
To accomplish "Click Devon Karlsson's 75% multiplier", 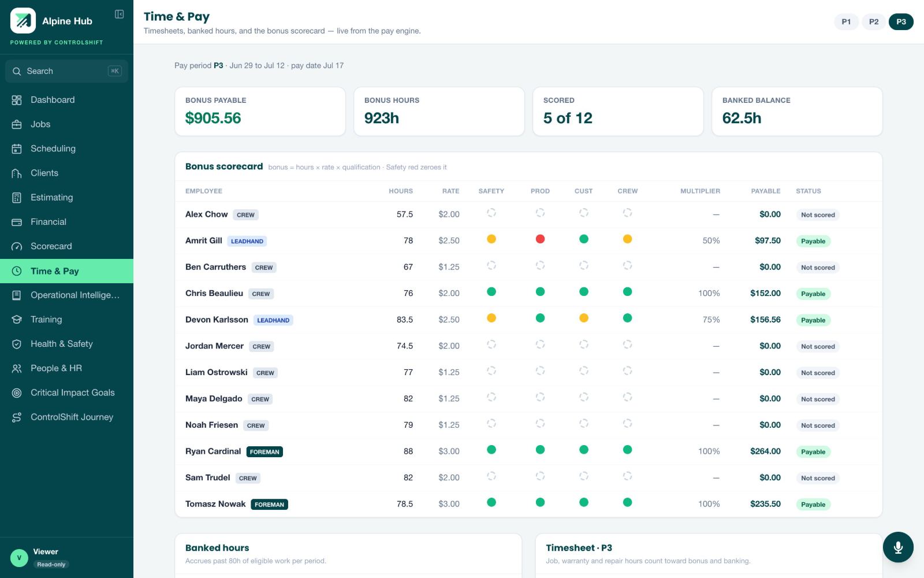I will [711, 320].
